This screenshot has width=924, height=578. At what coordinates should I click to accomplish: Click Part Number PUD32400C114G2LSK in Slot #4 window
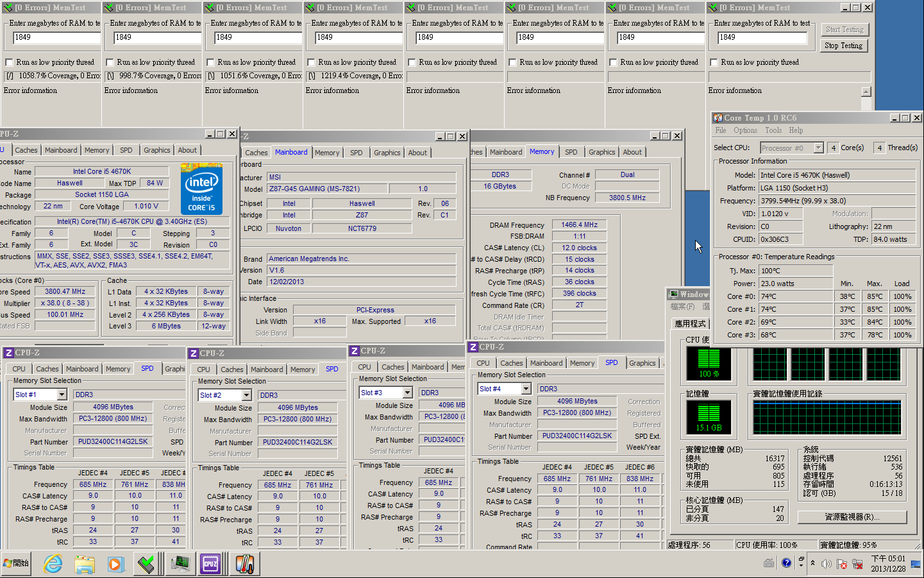(577, 436)
